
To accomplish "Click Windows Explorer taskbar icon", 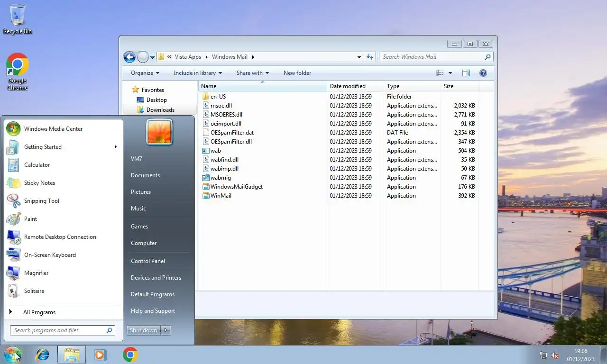I will pyautogui.click(x=72, y=355).
